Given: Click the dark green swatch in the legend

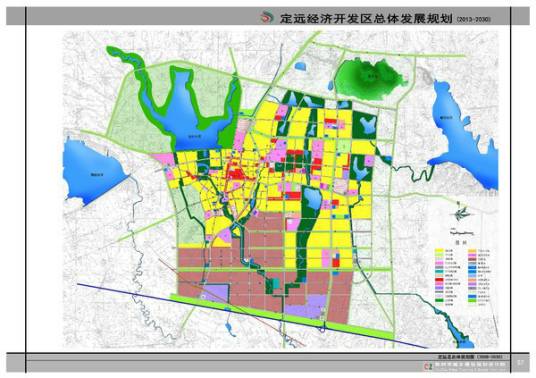Looking at the screenshot, I should click(439, 300).
